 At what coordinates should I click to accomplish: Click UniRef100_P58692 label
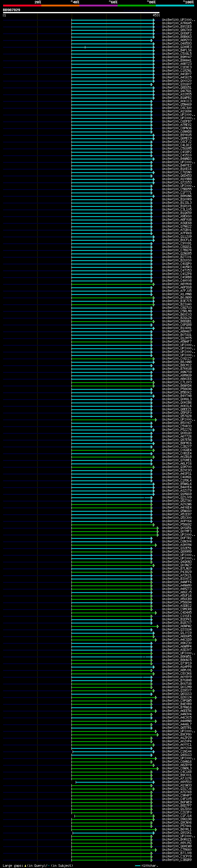(177, 525)
